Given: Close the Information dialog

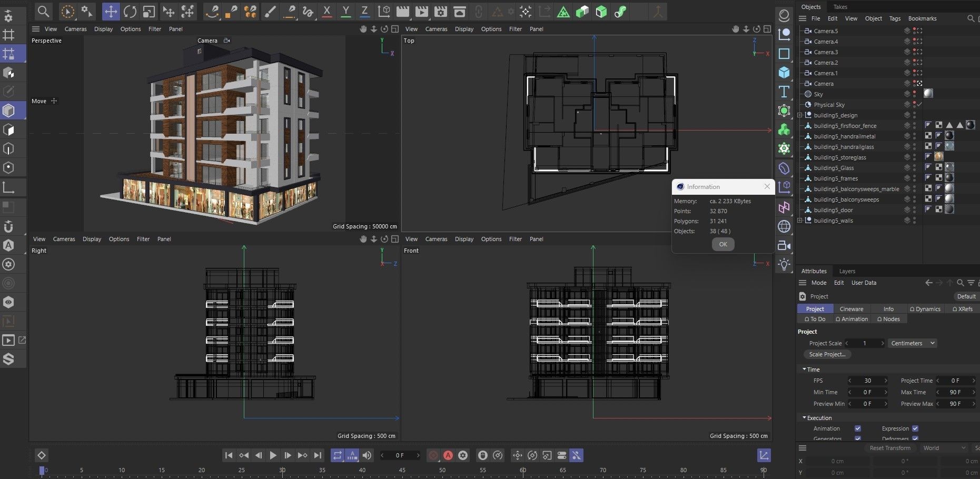Looking at the screenshot, I should pos(767,186).
